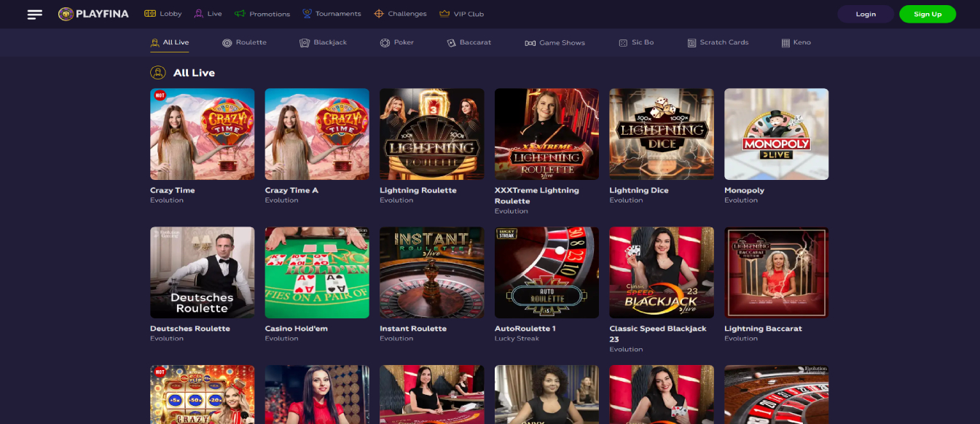Click the Poker chip icon

click(x=385, y=43)
